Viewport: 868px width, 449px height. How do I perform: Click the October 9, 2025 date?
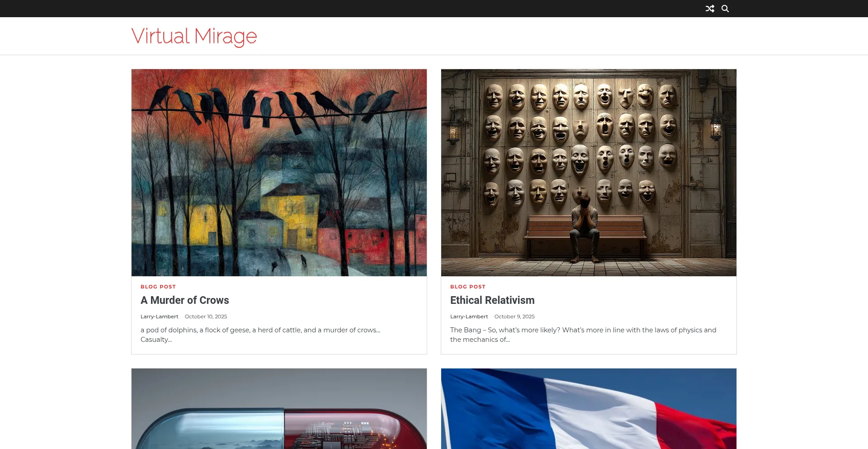(x=514, y=317)
